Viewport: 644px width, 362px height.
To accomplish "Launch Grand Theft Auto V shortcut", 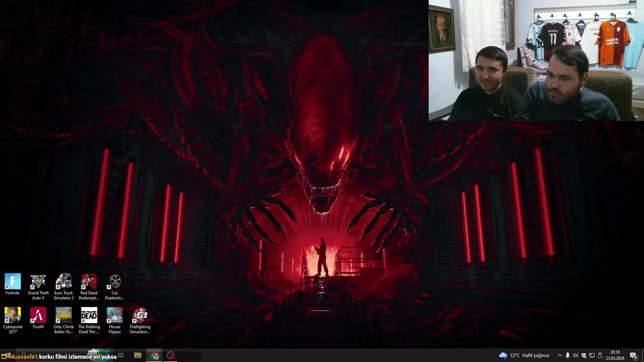I will (x=38, y=287).
